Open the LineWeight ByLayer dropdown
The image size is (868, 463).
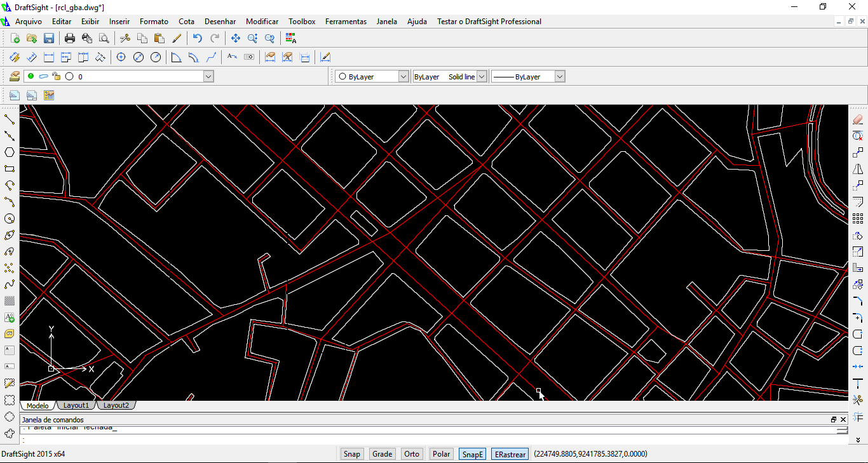(558, 76)
